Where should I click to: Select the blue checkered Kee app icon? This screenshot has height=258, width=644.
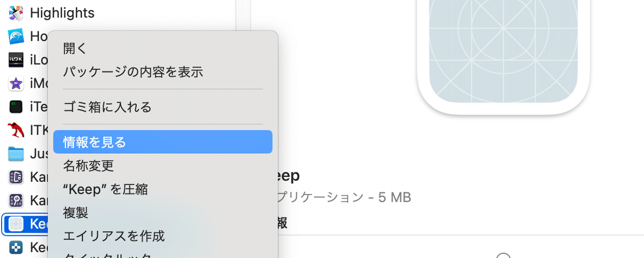(x=16, y=248)
